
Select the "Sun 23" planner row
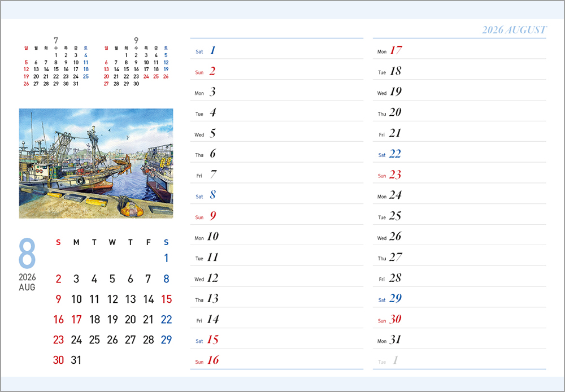(x=459, y=173)
